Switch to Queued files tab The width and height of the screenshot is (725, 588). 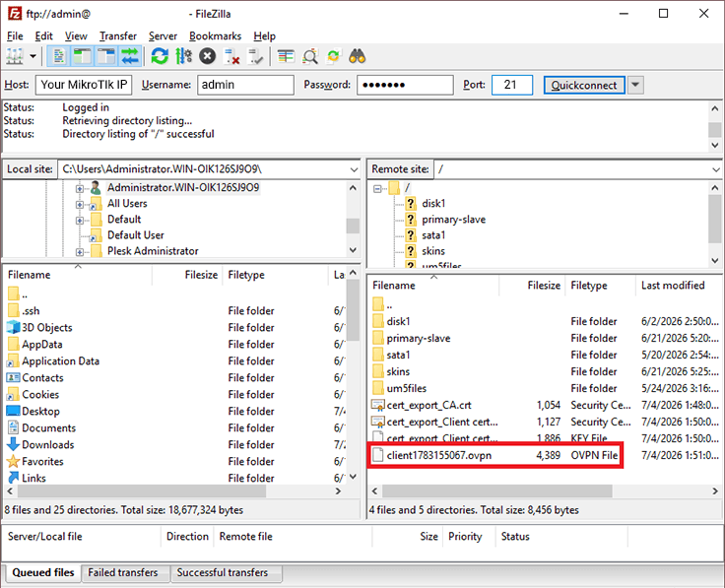click(43, 573)
